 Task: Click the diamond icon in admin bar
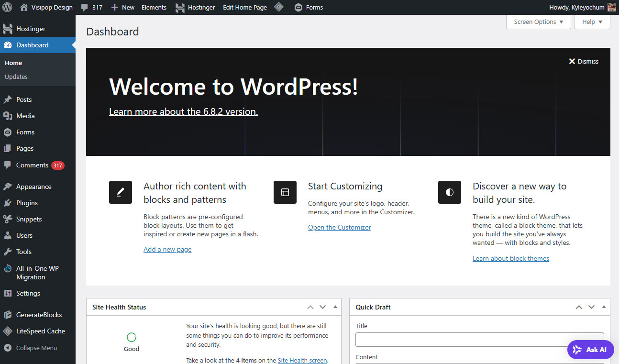coord(279,7)
